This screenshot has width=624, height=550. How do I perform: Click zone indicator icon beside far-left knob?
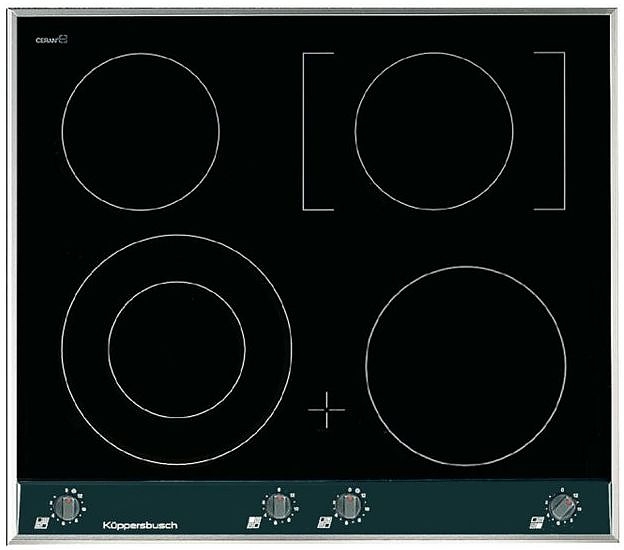click(41, 523)
